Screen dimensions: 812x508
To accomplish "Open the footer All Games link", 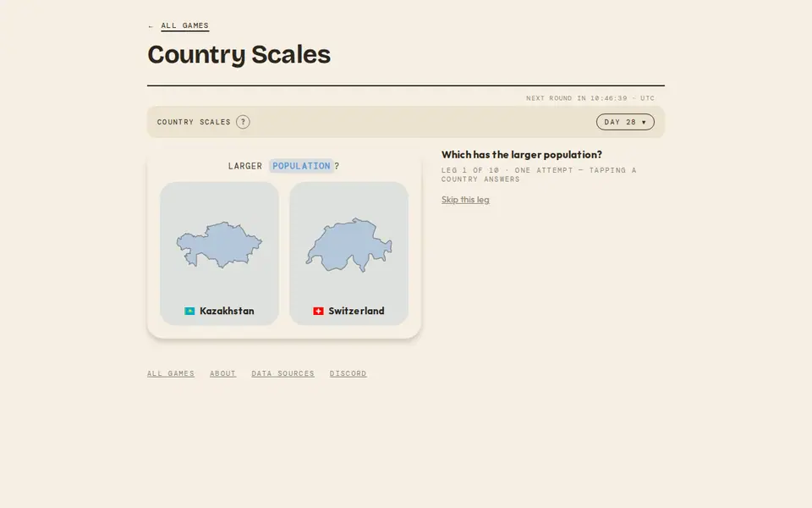I will pos(170,373).
